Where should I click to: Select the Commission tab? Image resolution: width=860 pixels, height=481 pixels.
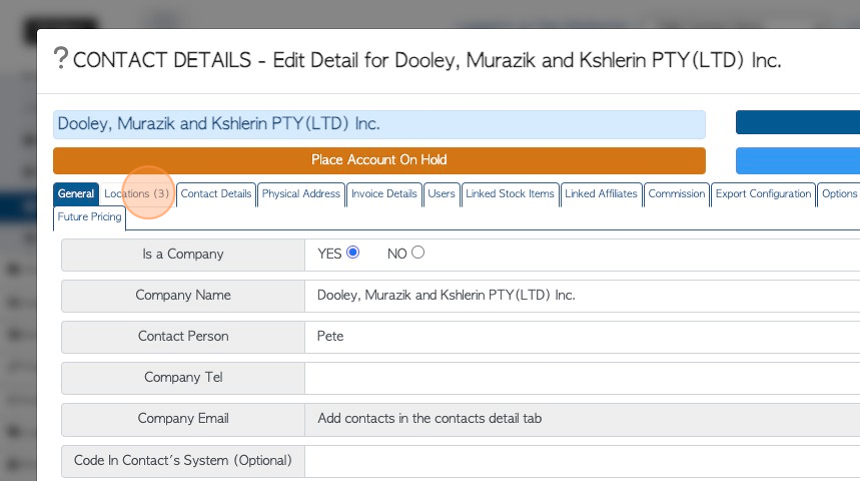point(676,194)
